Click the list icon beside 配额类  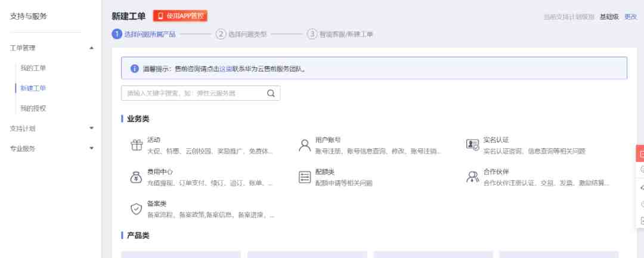pos(305,177)
